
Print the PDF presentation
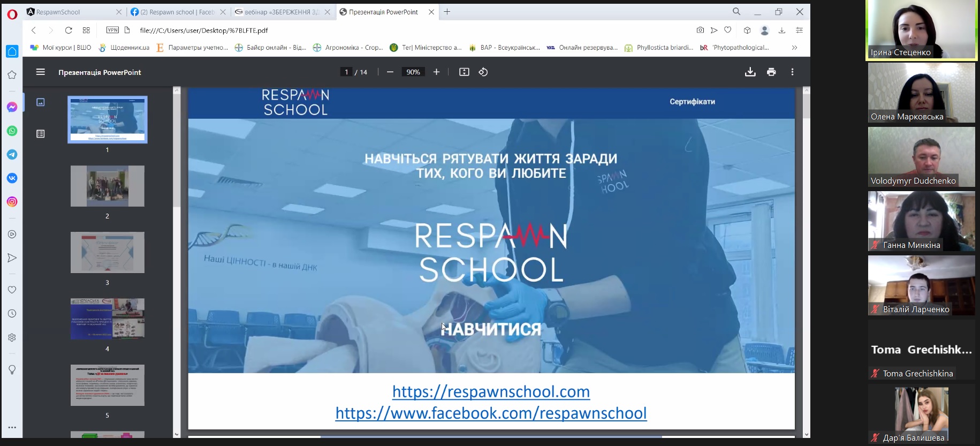click(771, 72)
